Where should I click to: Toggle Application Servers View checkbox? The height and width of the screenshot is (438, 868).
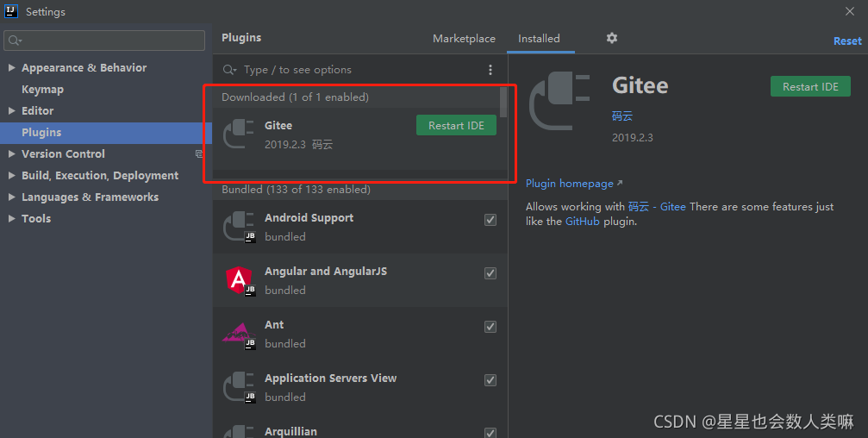tap(490, 380)
